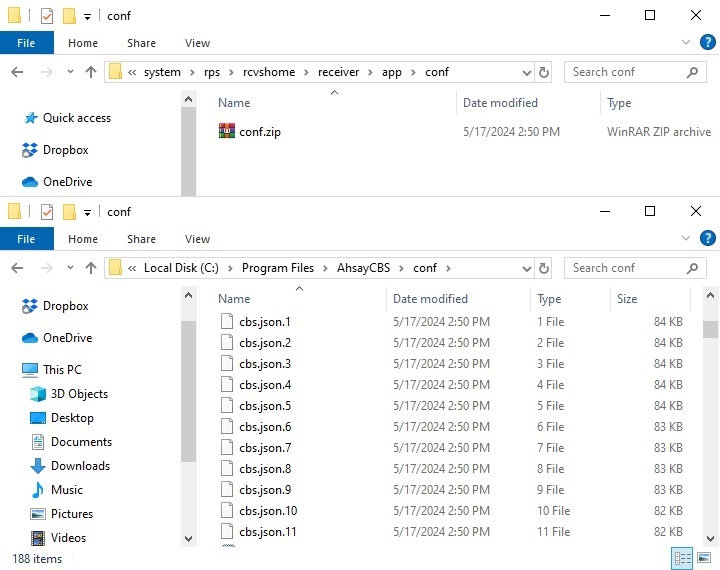Expand hidden path chevrons in bottom address bar

point(132,268)
